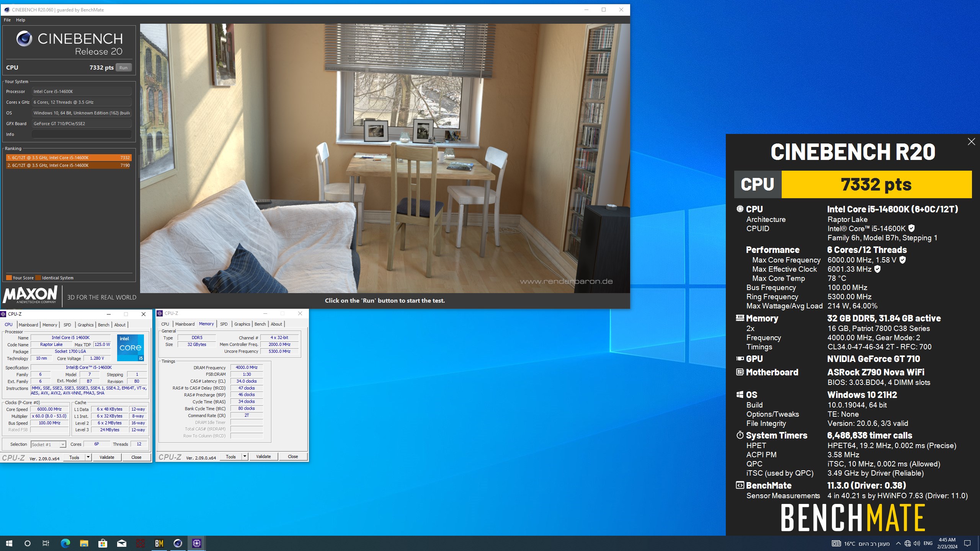Click the Info input field in Cinebench
Viewport: 980px width, 551px height.
pos(82,134)
